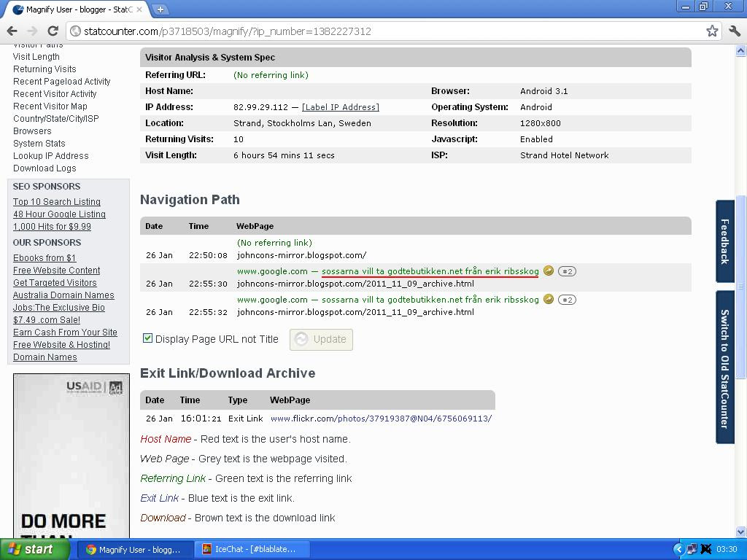Click johncons-mirror.blogspot.com/ webpage entry
The image size is (747, 560).
point(301,255)
